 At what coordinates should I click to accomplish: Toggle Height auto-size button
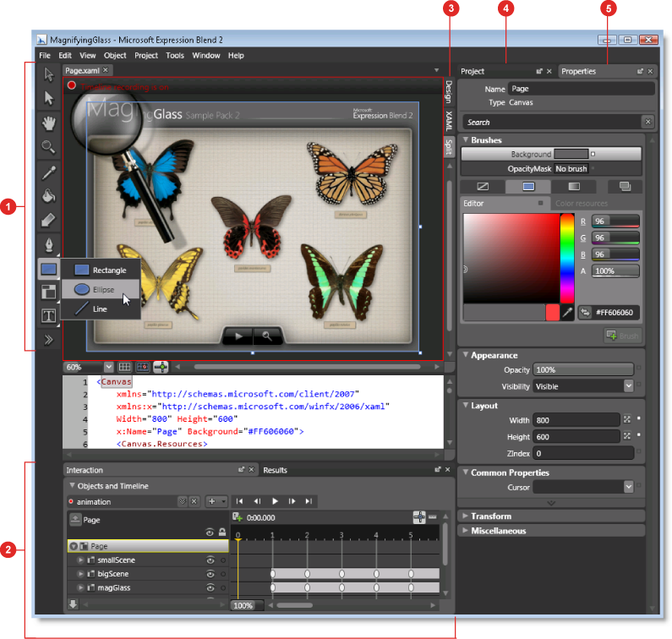click(627, 436)
